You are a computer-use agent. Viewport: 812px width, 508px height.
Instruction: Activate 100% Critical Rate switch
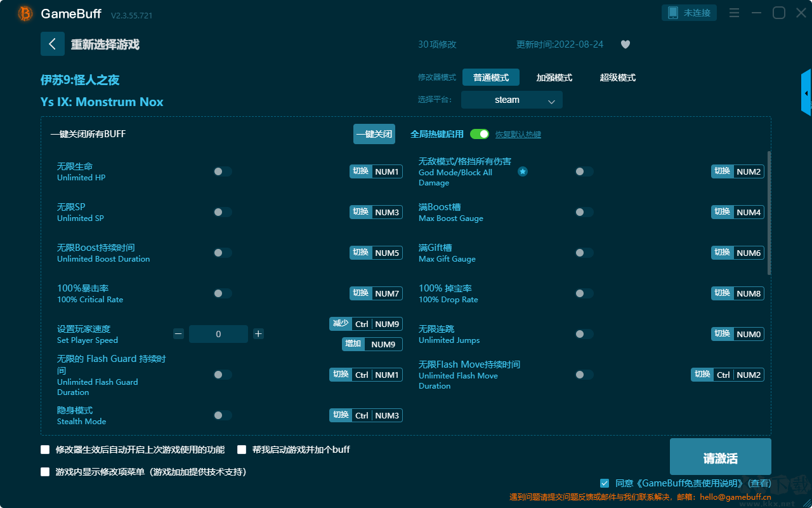point(223,293)
